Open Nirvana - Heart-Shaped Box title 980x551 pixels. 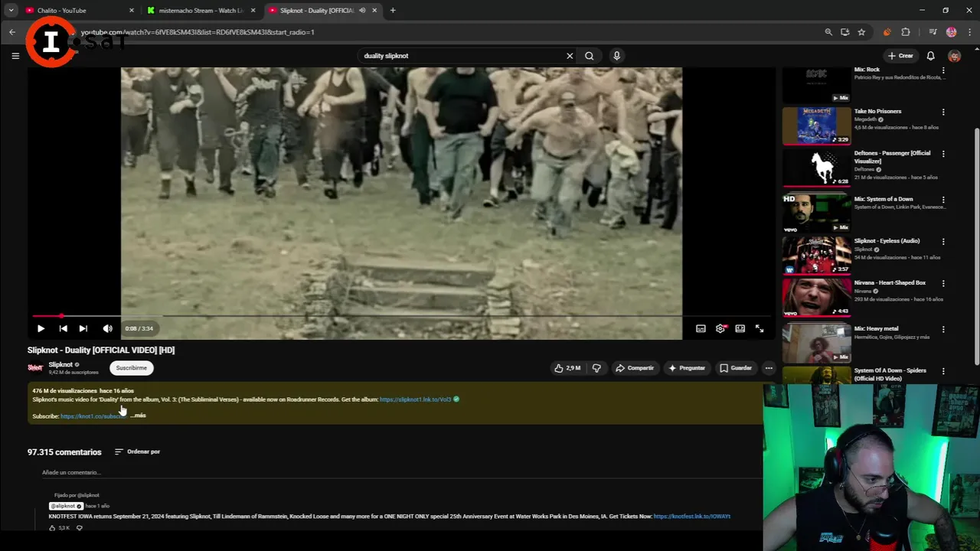[890, 283]
